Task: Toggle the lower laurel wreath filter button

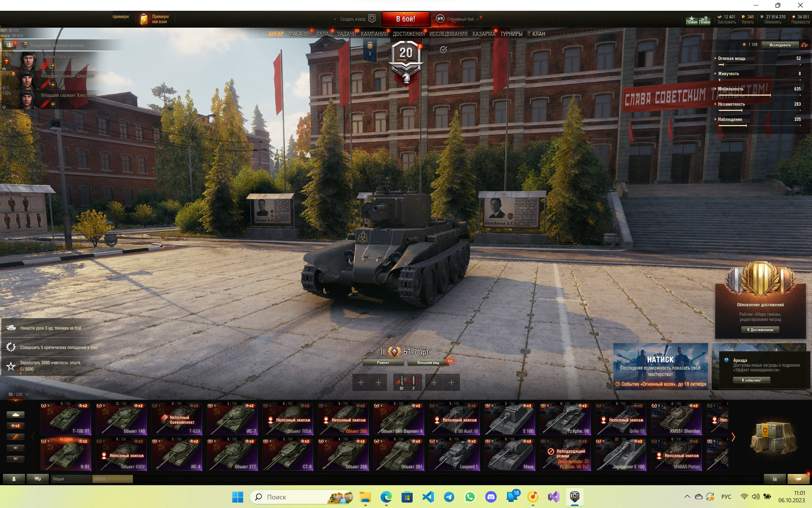Action: pos(16,459)
